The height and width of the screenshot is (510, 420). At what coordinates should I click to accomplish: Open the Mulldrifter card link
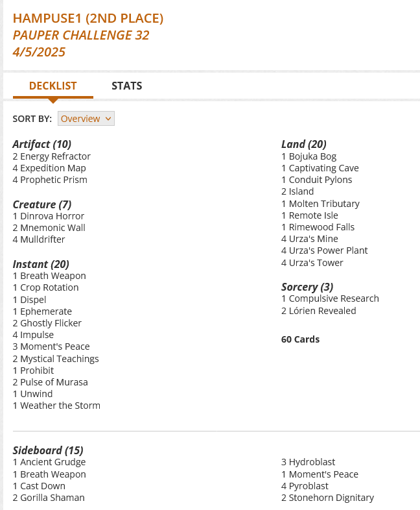point(42,239)
